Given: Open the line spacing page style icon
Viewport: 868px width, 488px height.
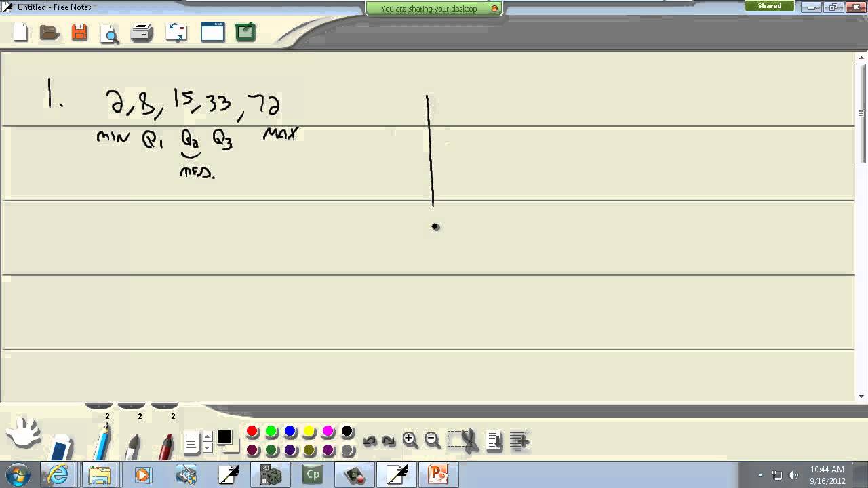Looking at the screenshot, I should [191, 443].
